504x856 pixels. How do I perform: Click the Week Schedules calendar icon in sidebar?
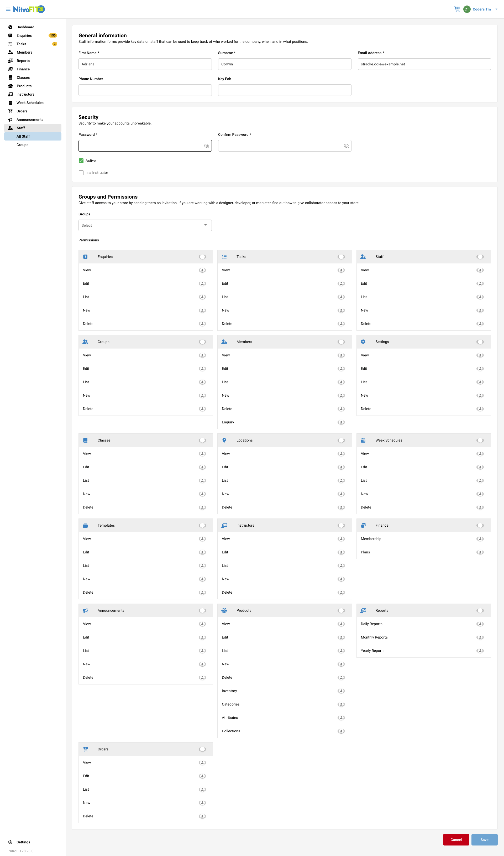click(10, 103)
